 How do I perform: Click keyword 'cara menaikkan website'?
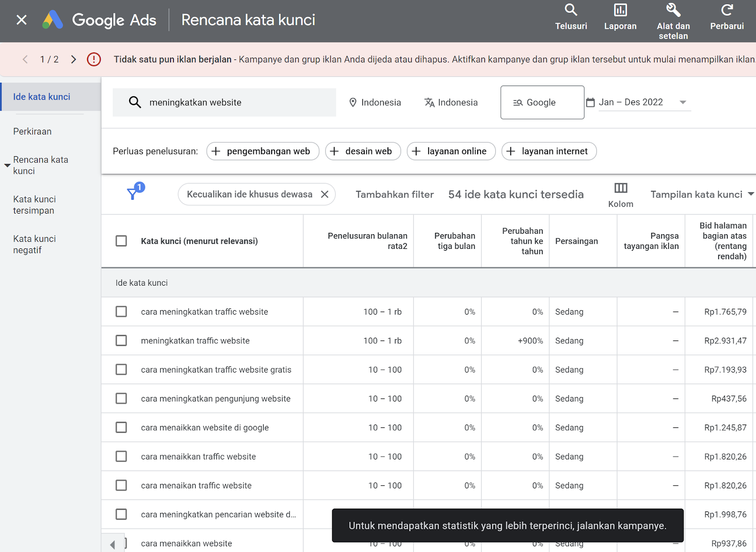pyautogui.click(x=186, y=544)
